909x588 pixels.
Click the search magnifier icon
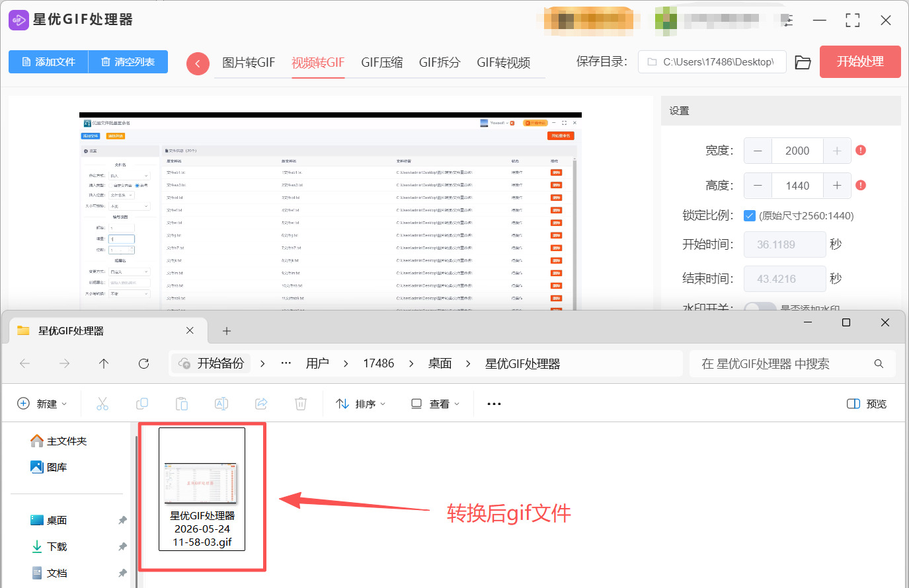pyautogui.click(x=879, y=363)
